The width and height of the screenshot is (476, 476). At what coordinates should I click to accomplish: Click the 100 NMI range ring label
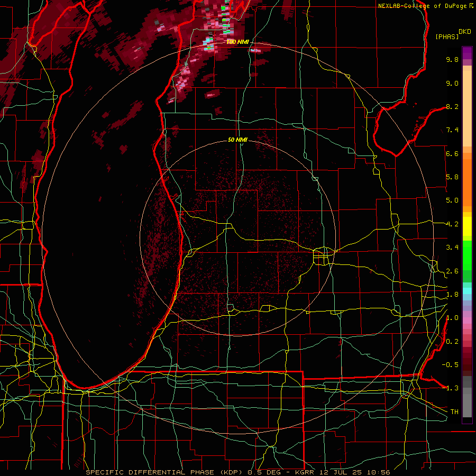pos(237,42)
